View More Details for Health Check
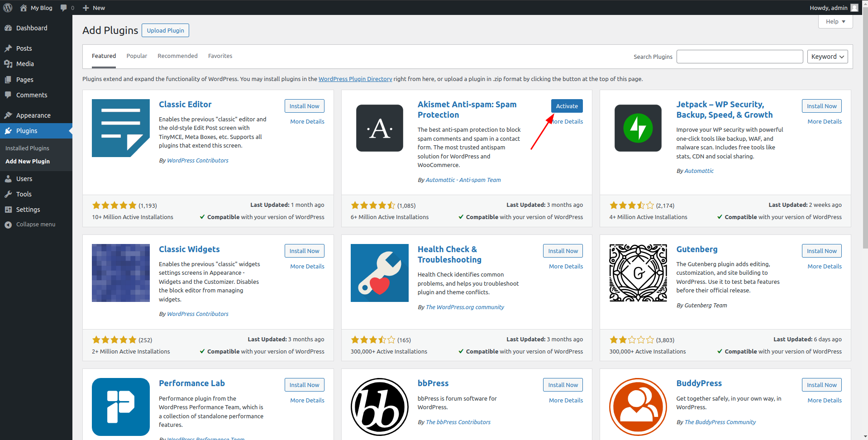This screenshot has height=440, width=868. (566, 266)
